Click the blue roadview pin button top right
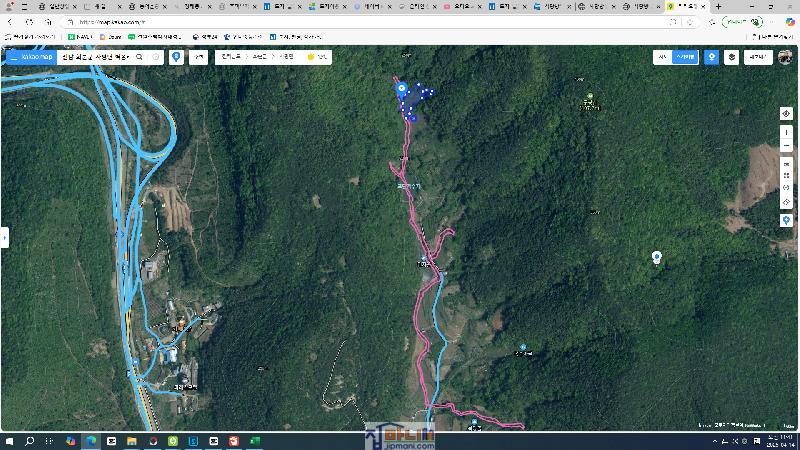This screenshot has height=450, width=800. point(711,57)
